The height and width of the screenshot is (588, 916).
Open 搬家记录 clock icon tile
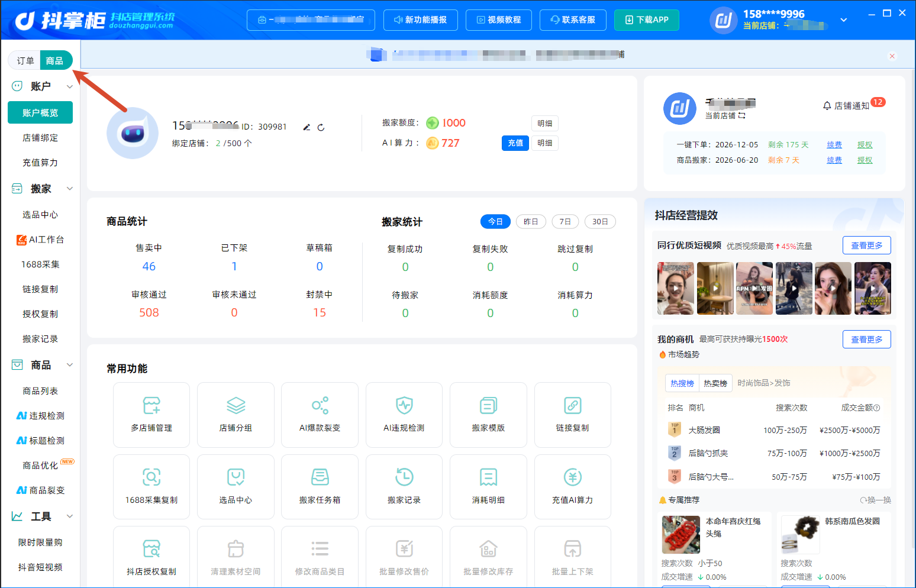click(x=404, y=487)
